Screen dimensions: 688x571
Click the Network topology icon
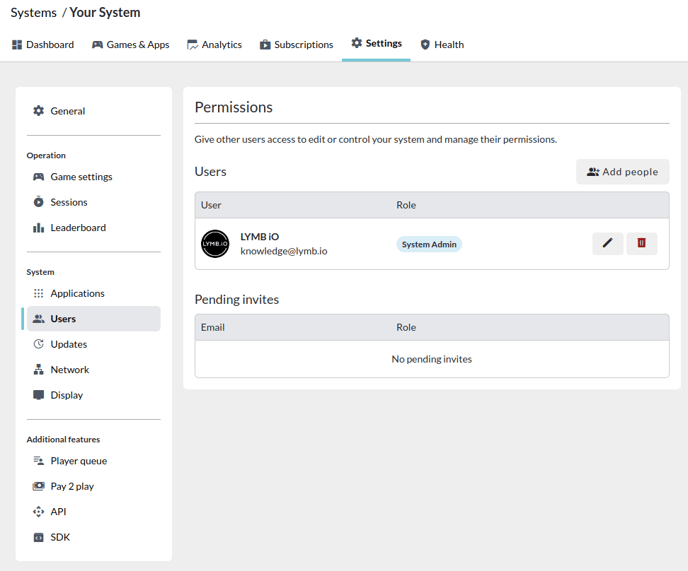39,370
